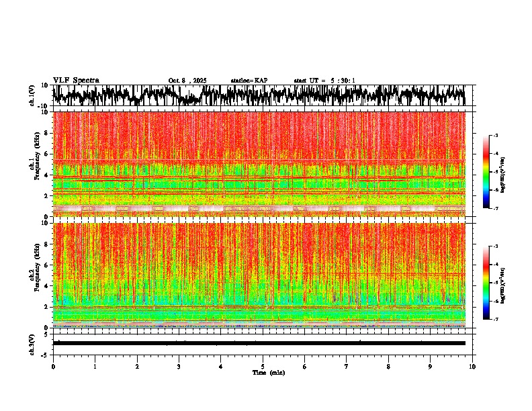Click time axis tick label "3"

[179, 367]
